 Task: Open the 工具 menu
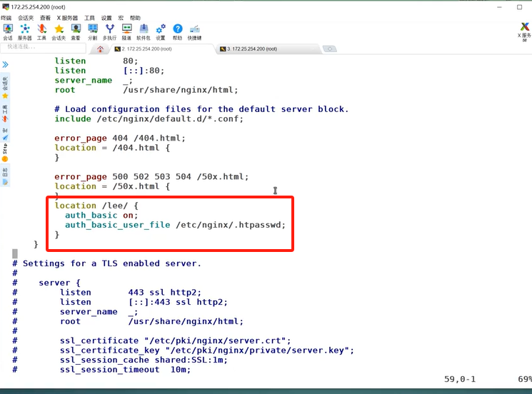(x=89, y=18)
